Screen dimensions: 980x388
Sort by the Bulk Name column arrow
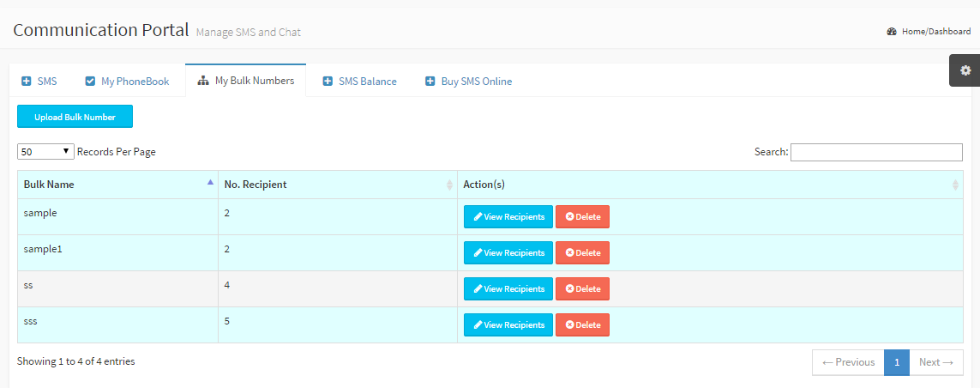210,183
